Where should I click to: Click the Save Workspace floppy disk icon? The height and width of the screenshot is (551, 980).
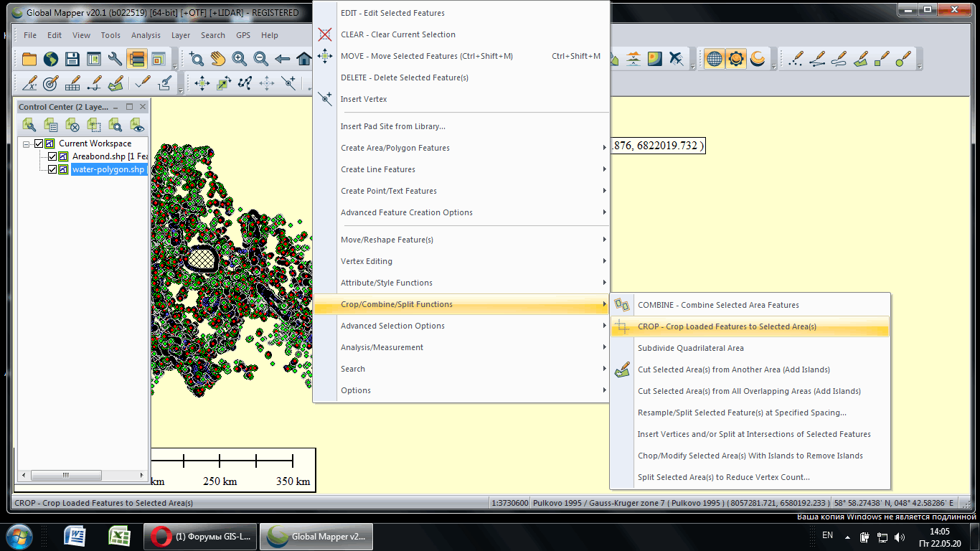click(x=72, y=59)
